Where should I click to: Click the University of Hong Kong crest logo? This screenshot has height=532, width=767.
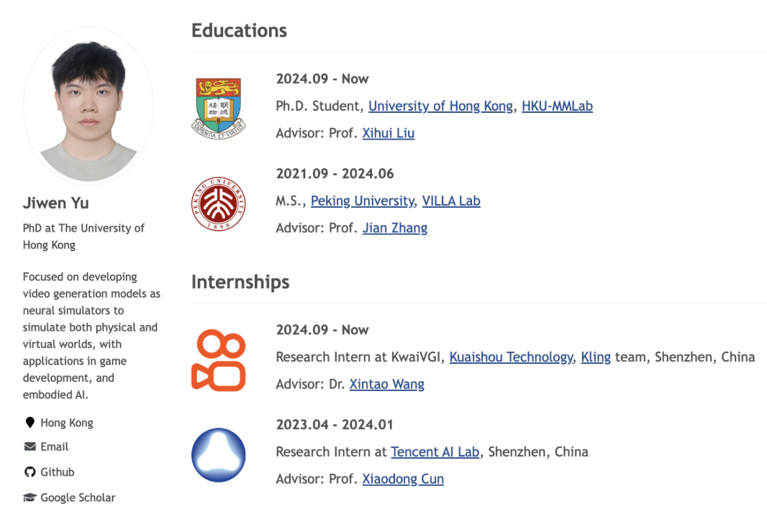[219, 106]
